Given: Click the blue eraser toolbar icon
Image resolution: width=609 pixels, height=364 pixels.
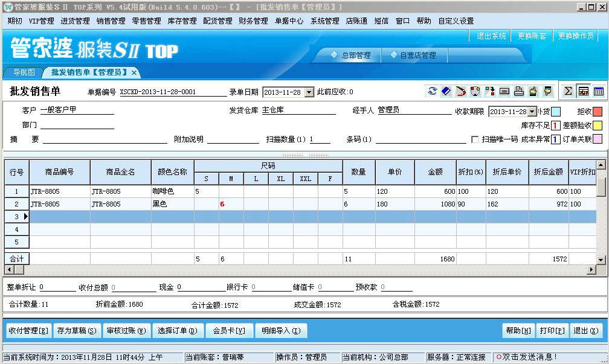Looking at the screenshot, I should tap(446, 92).
